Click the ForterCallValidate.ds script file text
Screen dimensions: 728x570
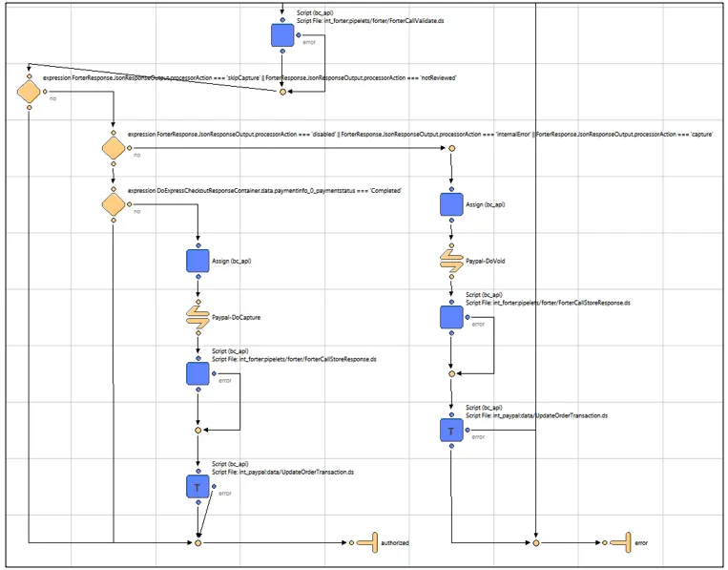(x=370, y=21)
